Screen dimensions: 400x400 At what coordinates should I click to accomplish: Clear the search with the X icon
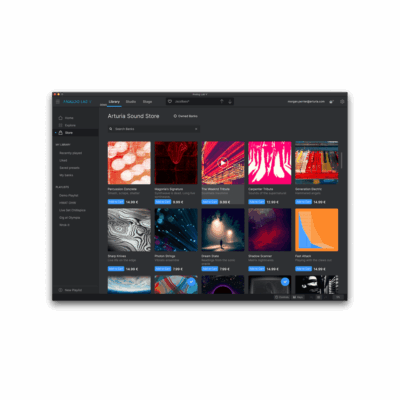coord(196,129)
